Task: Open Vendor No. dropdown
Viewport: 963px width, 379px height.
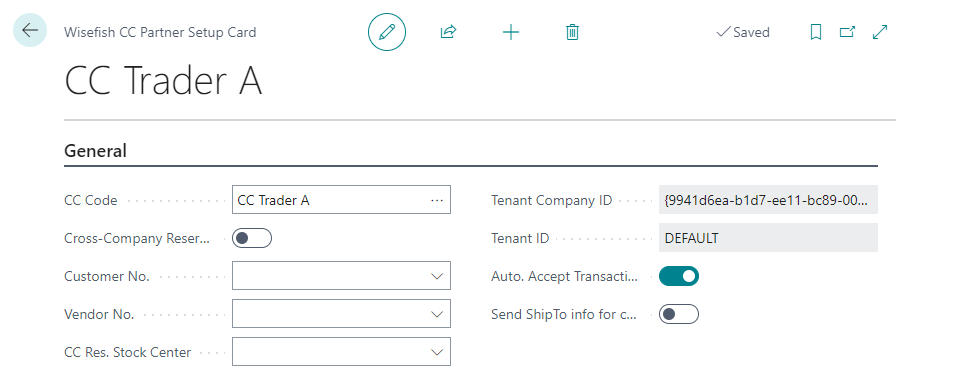Action: click(437, 315)
